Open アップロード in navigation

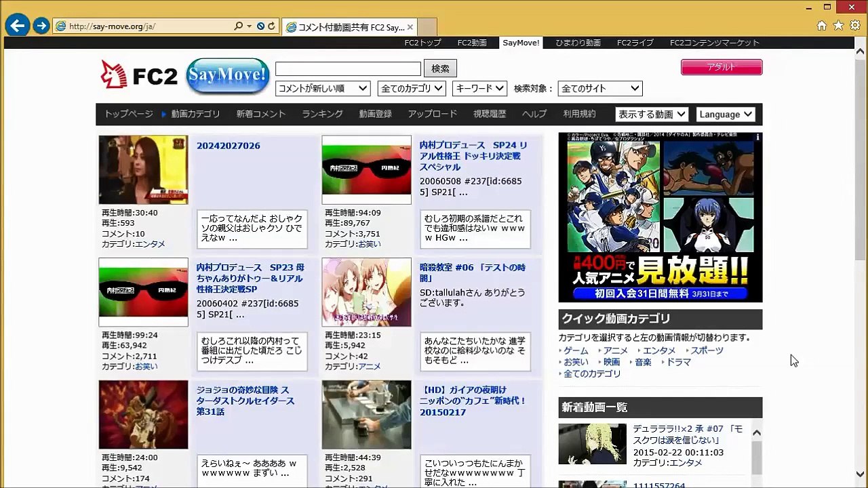(x=432, y=114)
